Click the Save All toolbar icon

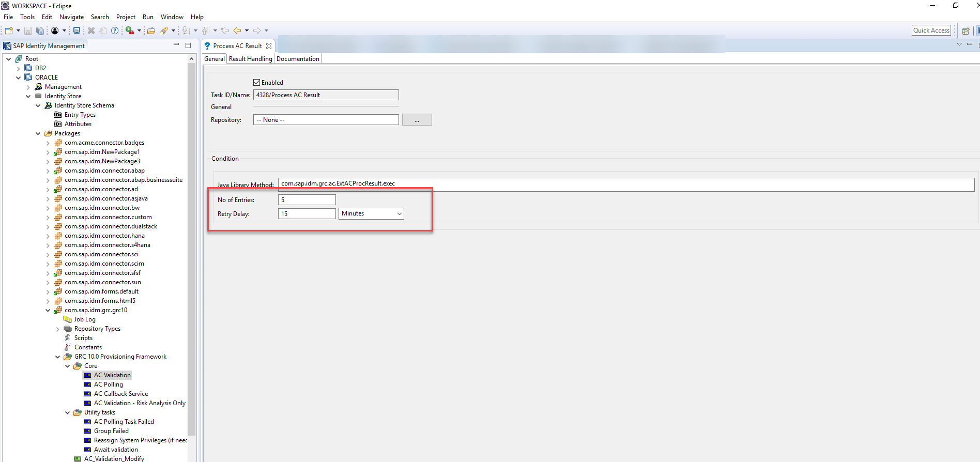coord(40,30)
